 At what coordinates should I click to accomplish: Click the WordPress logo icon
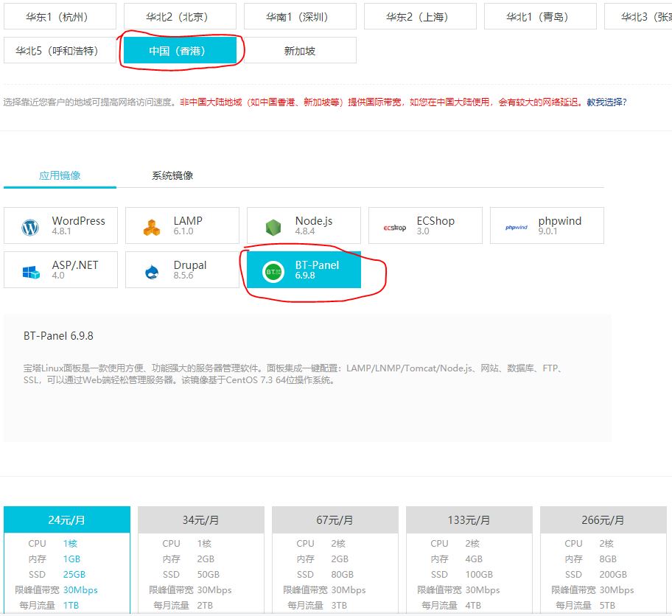pos(30,228)
